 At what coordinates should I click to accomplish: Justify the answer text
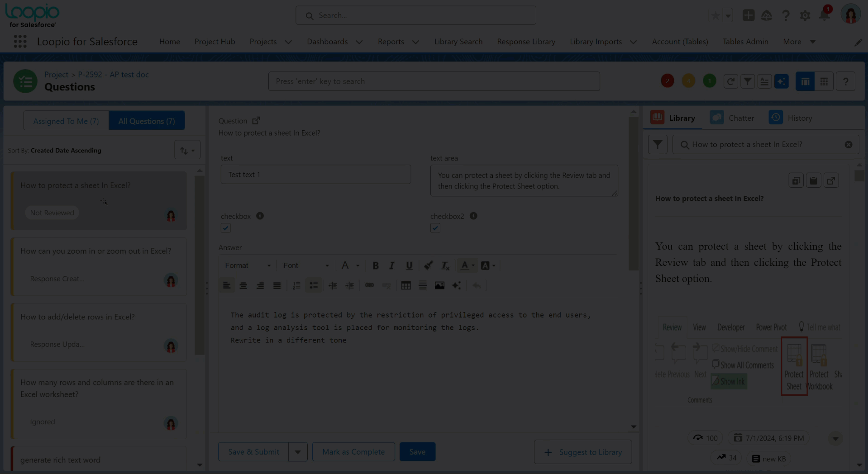(277, 285)
